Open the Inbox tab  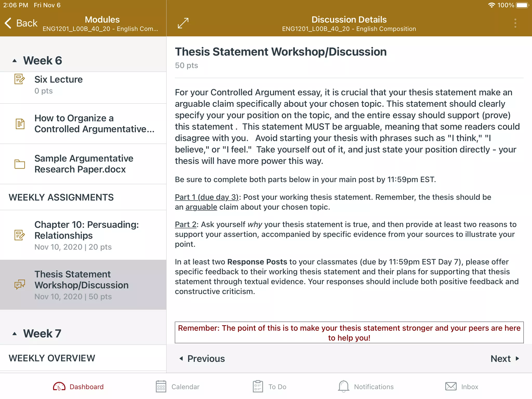(462, 387)
